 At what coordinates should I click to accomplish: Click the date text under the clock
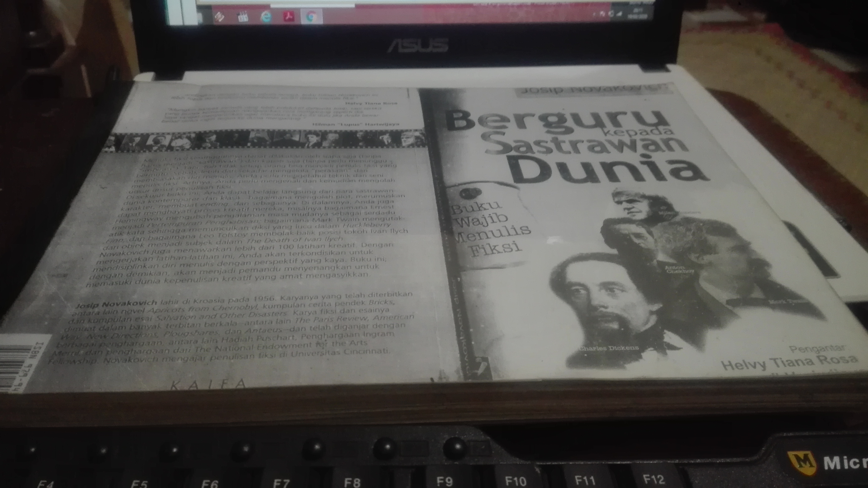click(x=638, y=17)
